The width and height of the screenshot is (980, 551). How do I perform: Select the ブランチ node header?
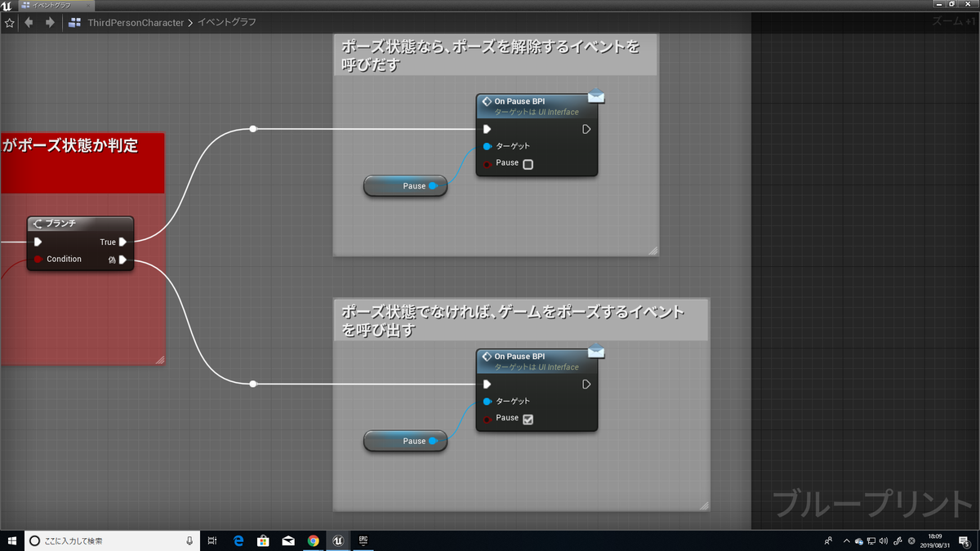coord(80,223)
